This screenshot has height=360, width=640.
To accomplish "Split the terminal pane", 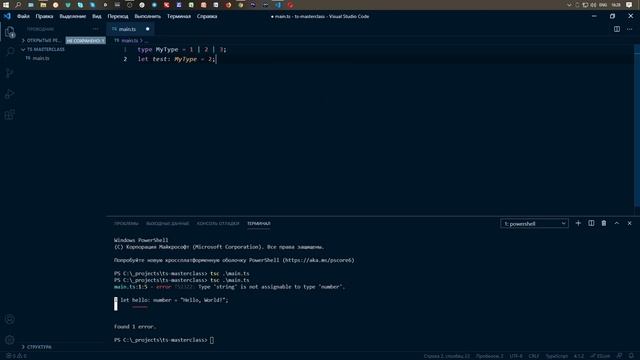I will coord(591,223).
